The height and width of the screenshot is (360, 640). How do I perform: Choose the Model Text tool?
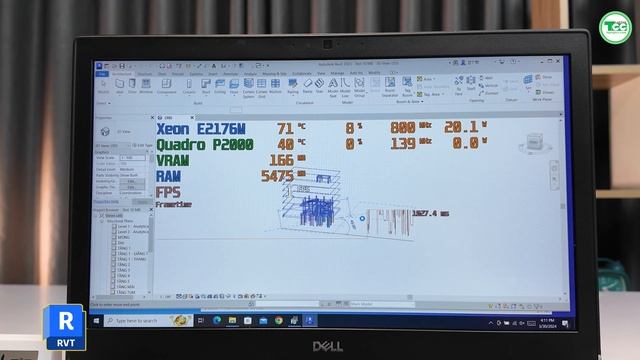tap(333, 88)
